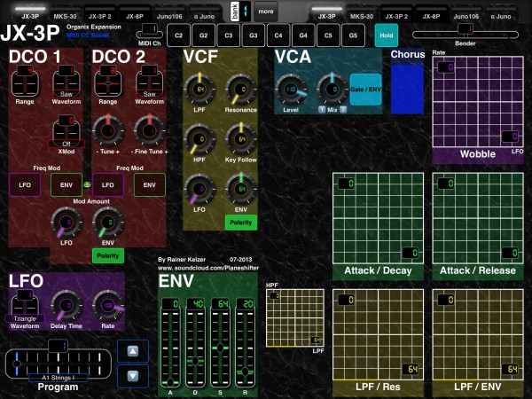Click the Bender slider
This screenshot has height=399, width=532.
465,34
